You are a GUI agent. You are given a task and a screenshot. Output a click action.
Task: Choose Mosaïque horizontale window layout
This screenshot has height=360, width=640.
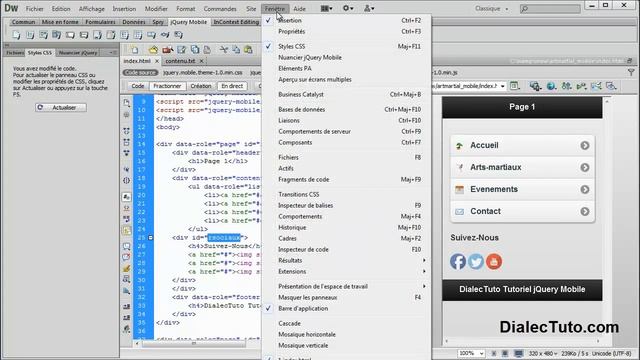[x=346, y=335]
